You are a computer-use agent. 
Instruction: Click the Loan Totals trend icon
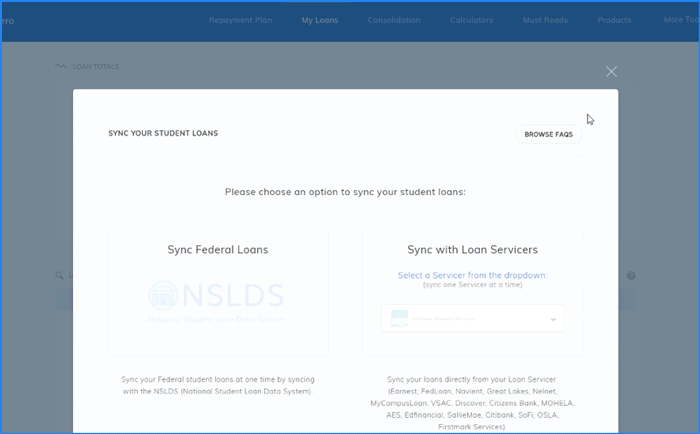click(x=61, y=66)
